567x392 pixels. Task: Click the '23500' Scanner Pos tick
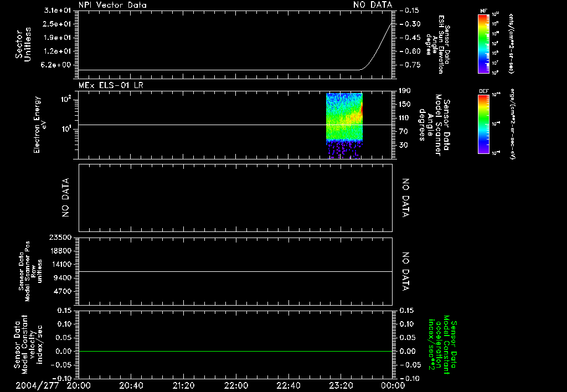click(x=60, y=238)
